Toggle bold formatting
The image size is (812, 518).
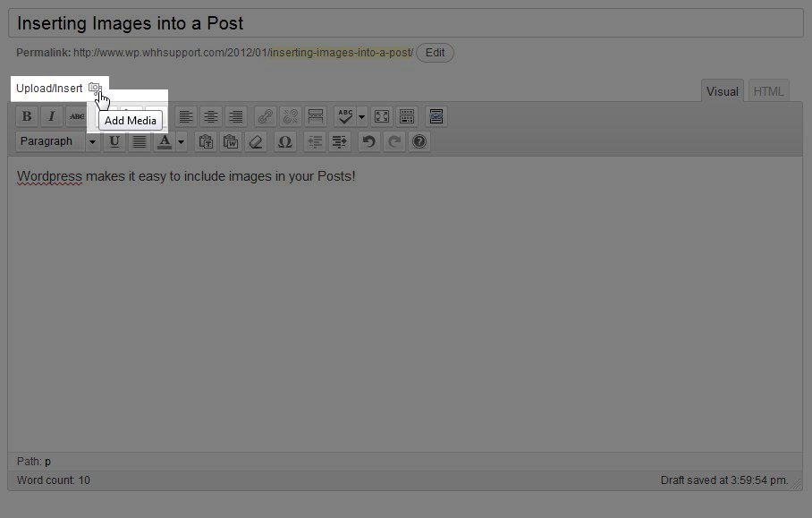coord(27,116)
